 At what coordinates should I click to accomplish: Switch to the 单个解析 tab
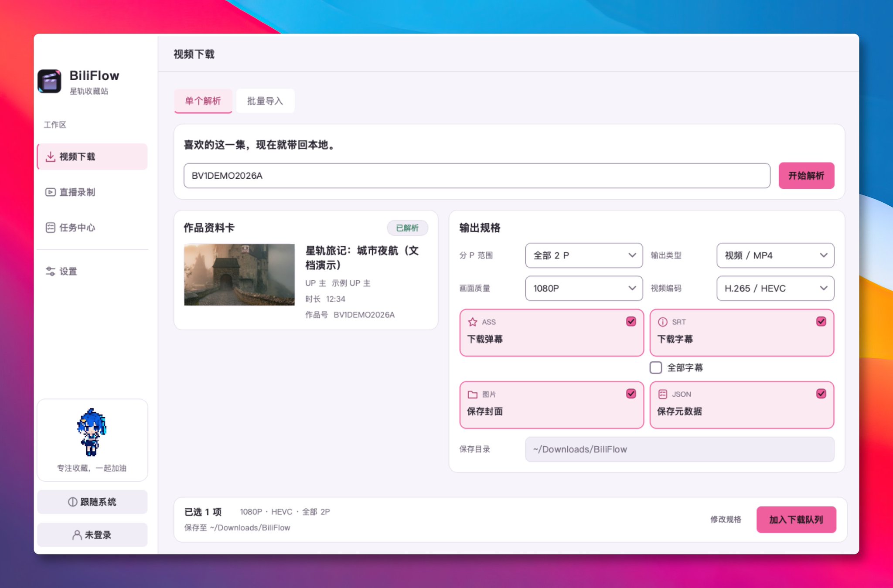click(x=203, y=101)
